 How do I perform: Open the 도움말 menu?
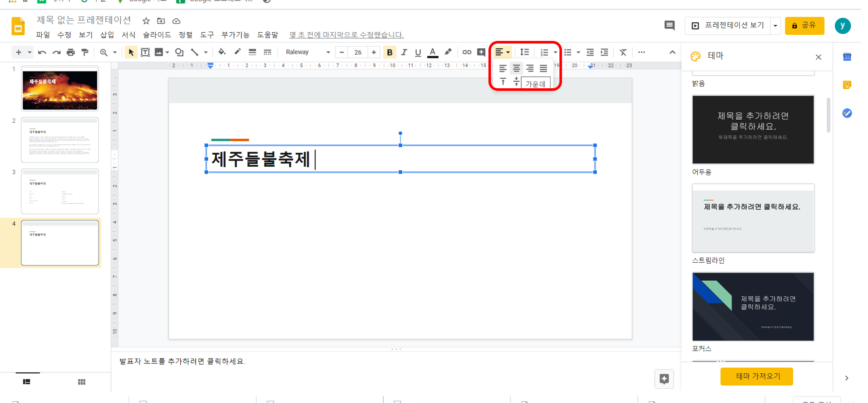[268, 34]
